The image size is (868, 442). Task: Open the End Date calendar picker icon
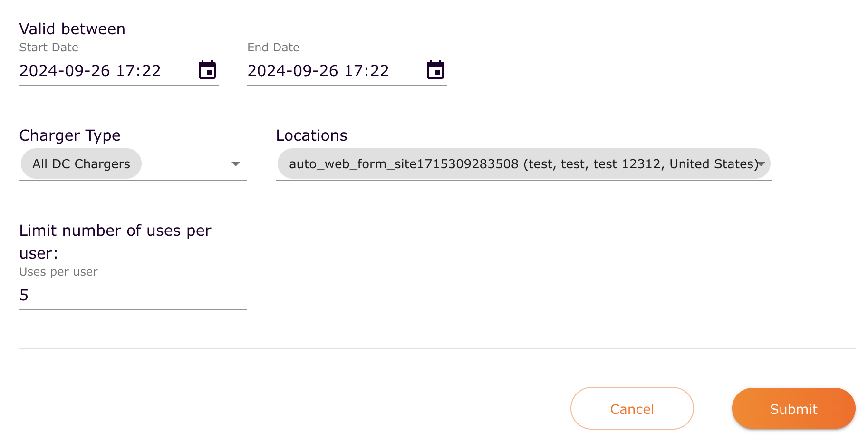point(435,69)
